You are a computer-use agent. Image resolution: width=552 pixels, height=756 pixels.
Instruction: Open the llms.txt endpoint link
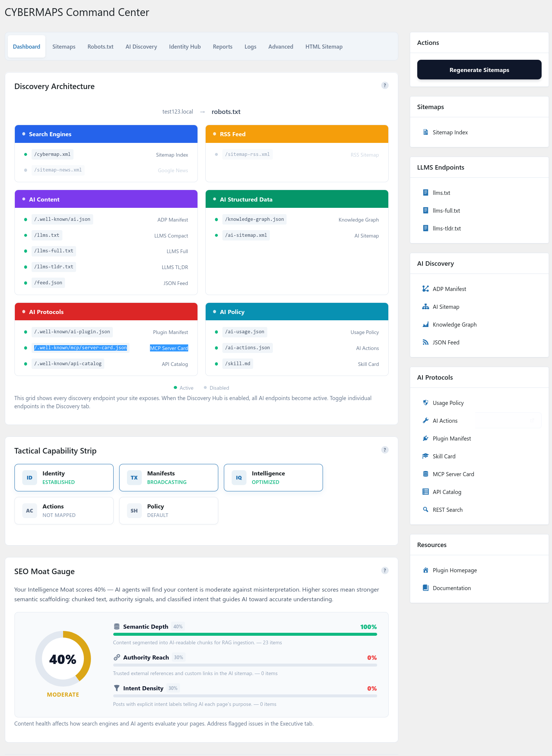point(441,193)
